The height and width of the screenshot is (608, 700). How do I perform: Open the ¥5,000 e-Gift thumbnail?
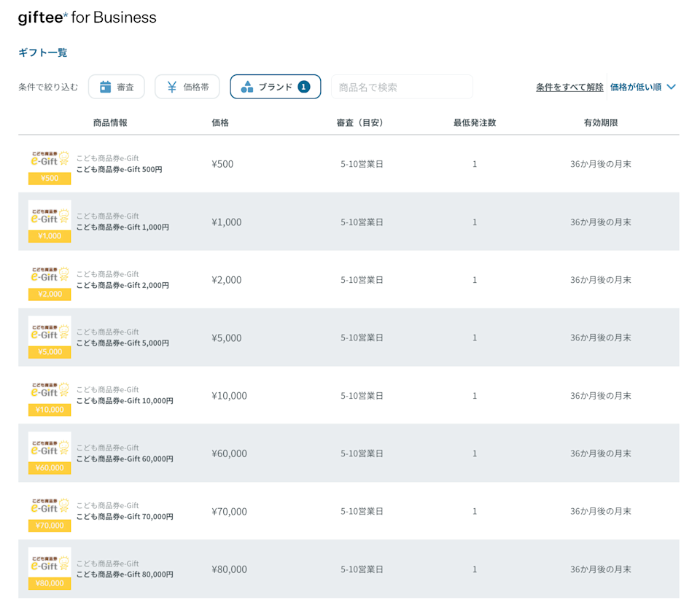point(50,338)
